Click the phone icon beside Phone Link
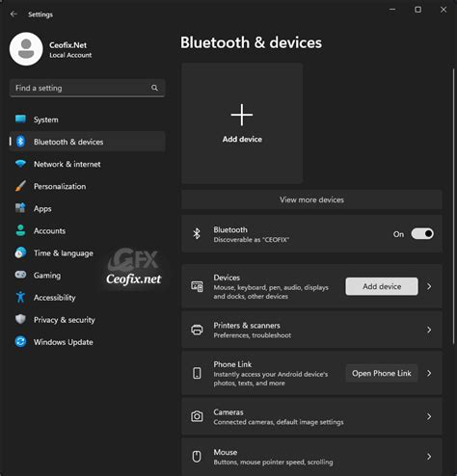The image size is (457, 476). [197, 373]
